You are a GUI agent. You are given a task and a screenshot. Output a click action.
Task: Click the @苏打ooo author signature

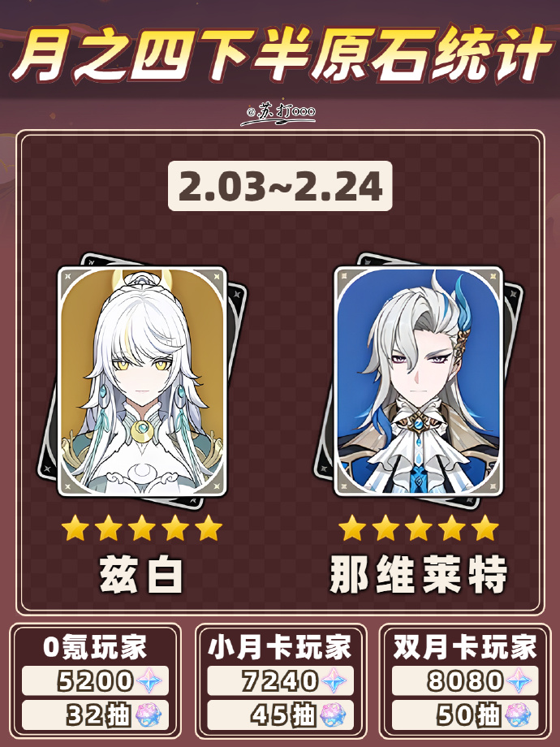[280, 114]
